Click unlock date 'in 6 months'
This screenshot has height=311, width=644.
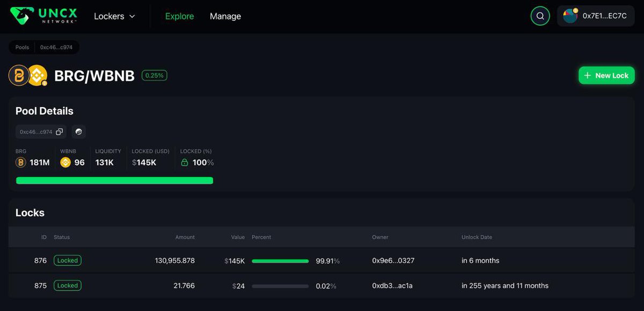[x=480, y=261]
